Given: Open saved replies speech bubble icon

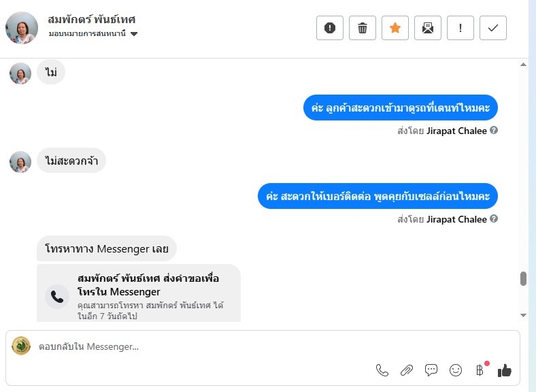Looking at the screenshot, I should (x=431, y=370).
